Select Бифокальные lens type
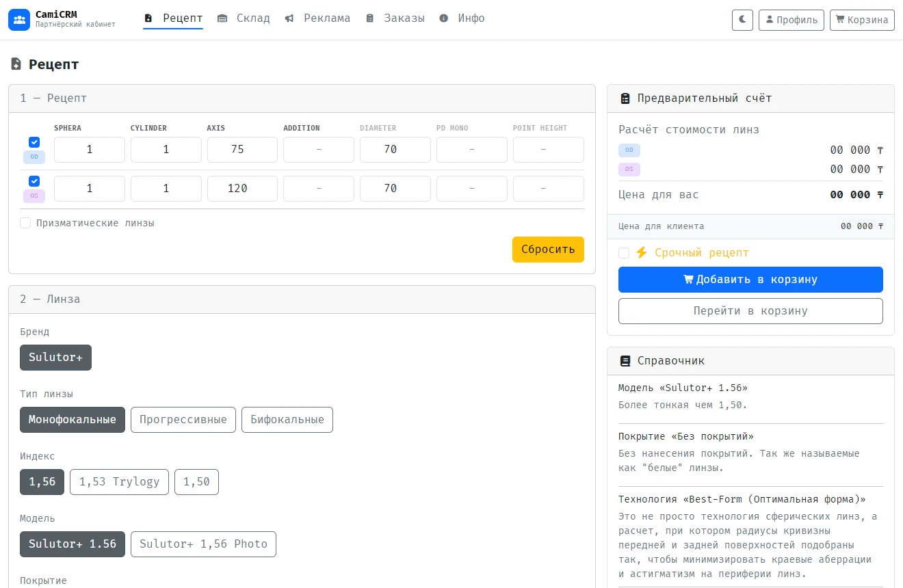The height and width of the screenshot is (588, 903). (287, 420)
